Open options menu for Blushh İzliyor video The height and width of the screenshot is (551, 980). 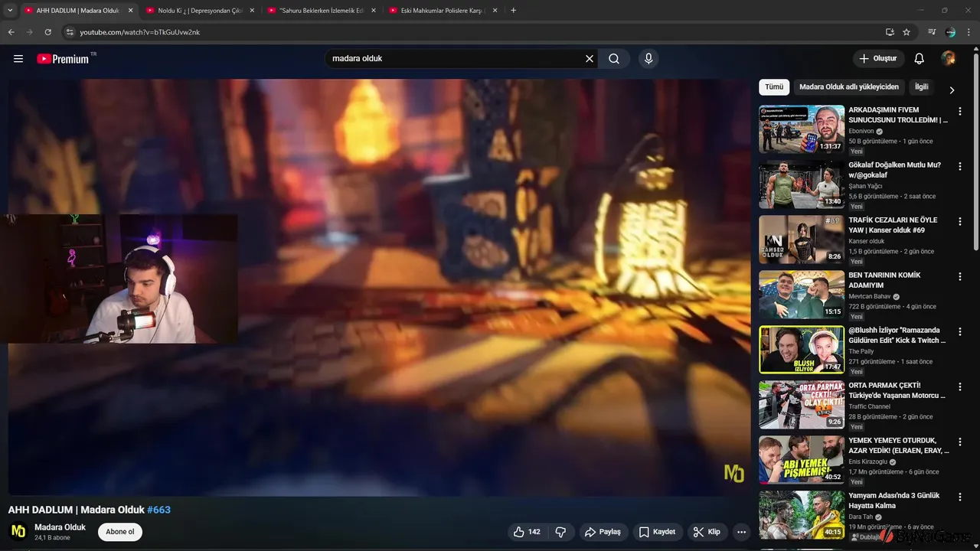pos(959,332)
